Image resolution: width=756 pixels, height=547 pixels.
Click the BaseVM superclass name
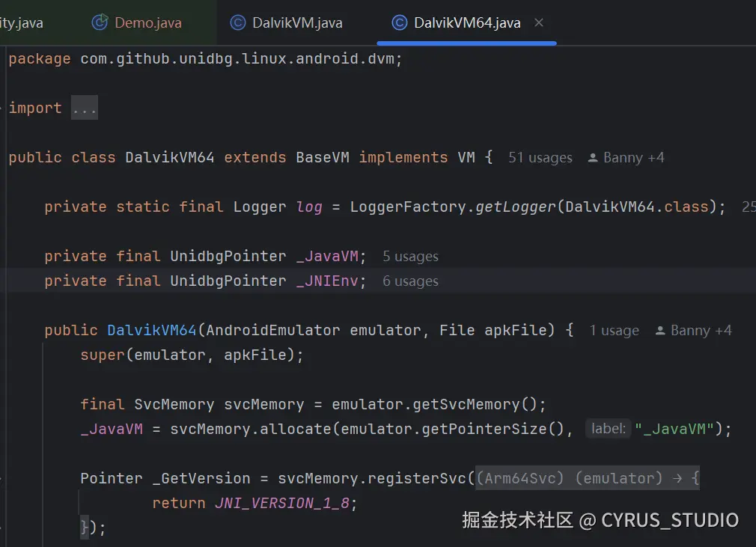(x=322, y=158)
